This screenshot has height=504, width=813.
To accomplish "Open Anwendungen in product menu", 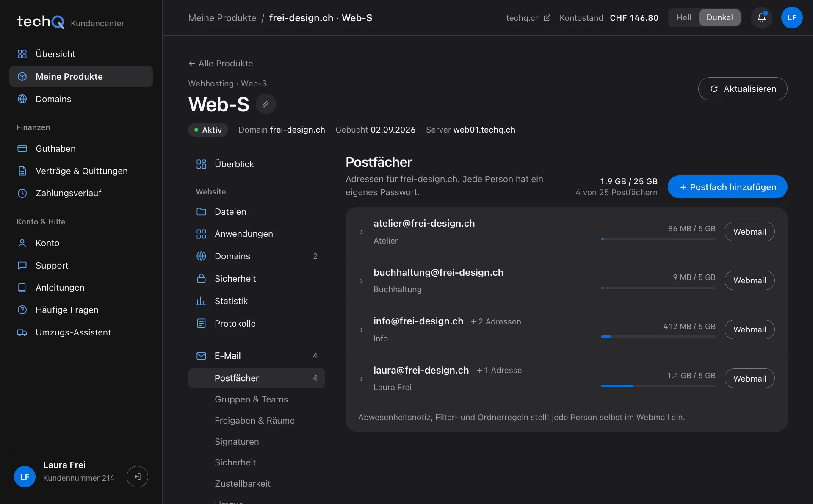I will tap(256, 234).
